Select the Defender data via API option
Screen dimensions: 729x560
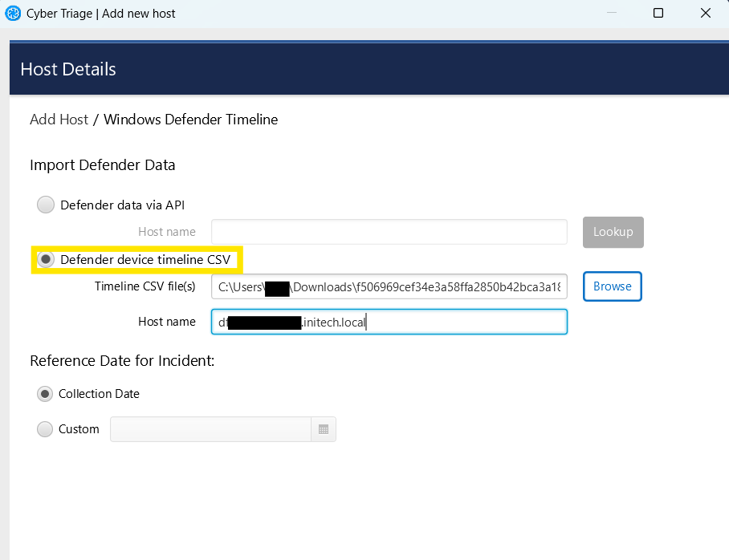[47, 205]
